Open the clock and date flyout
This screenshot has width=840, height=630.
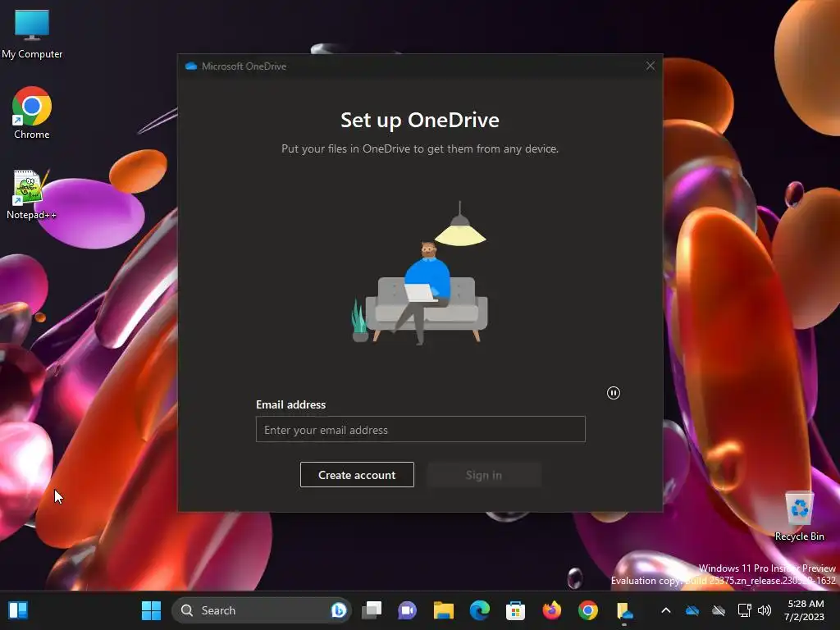(805, 610)
